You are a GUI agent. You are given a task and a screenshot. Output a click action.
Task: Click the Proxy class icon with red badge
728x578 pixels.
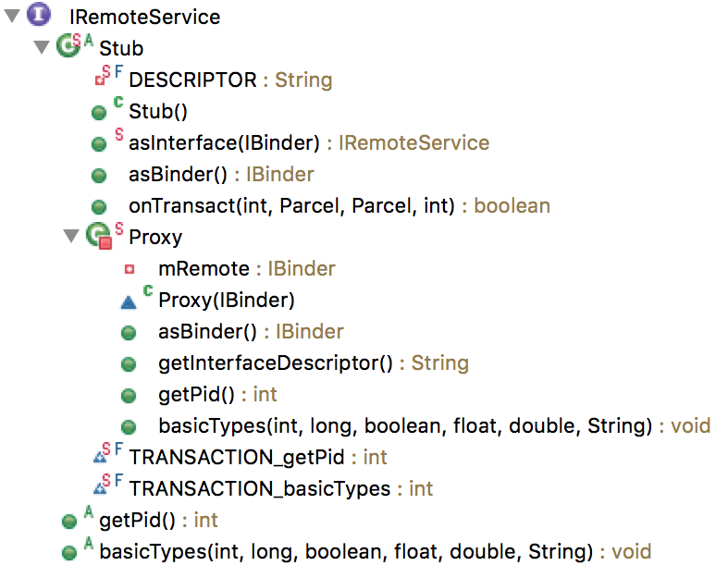click(x=98, y=237)
